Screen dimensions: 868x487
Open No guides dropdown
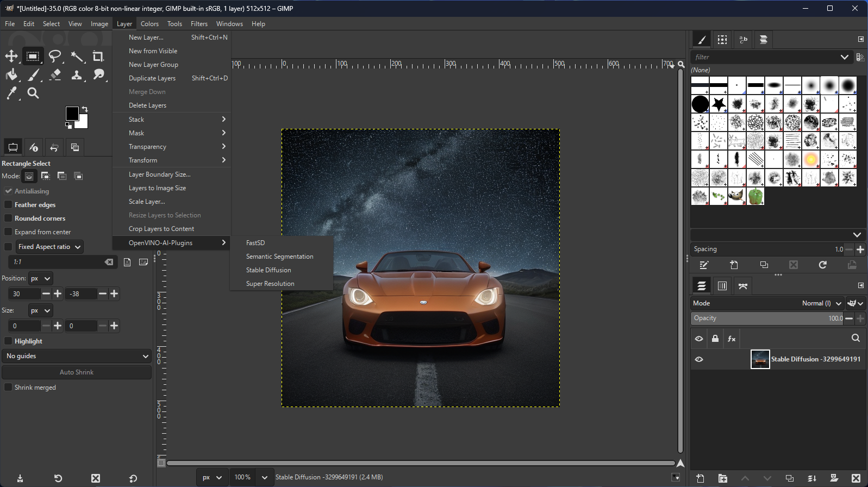point(77,356)
